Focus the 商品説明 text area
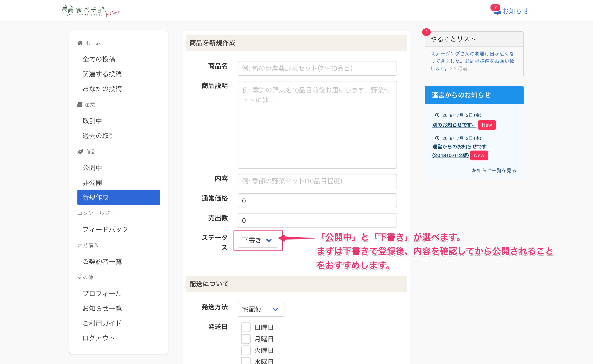This screenshot has width=593, height=364. [317, 125]
